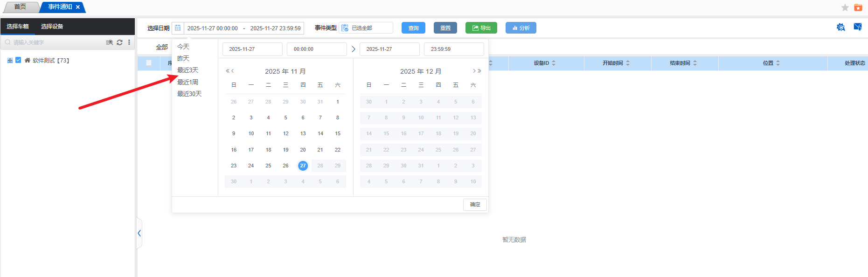Tick the select-all checkbox in table header
The height and width of the screenshot is (277, 868).
point(149,63)
